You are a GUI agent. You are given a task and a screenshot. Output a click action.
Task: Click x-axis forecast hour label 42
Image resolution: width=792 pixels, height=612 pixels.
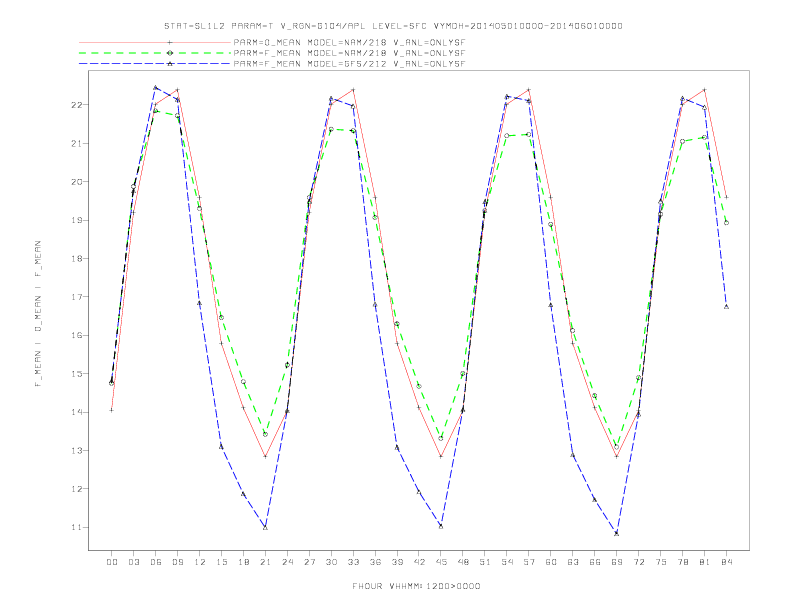(419, 562)
